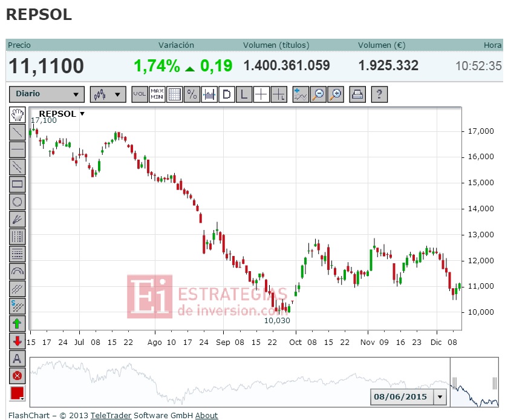Place a red down arrow marker
505x420 pixels.
coord(17,341)
